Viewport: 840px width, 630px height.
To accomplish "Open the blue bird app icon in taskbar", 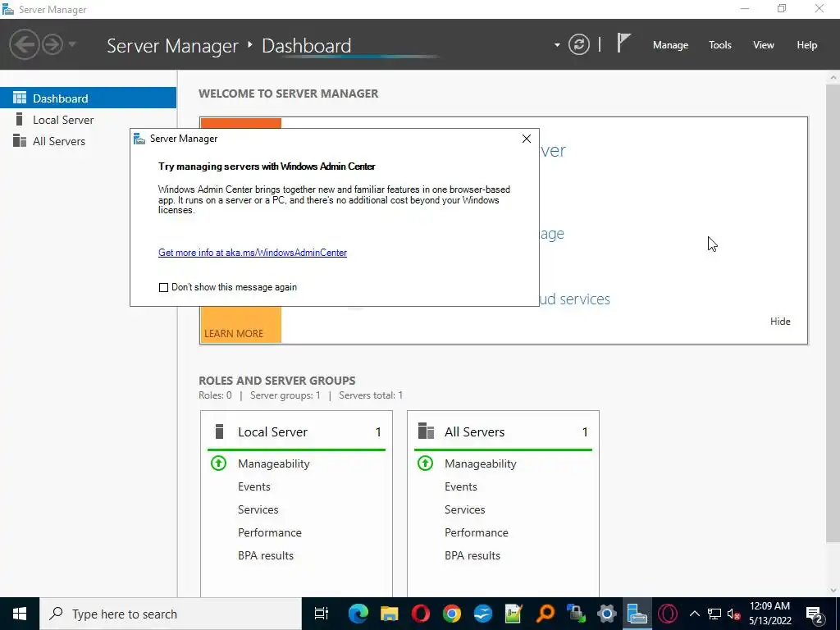I will pyautogui.click(x=482, y=614).
